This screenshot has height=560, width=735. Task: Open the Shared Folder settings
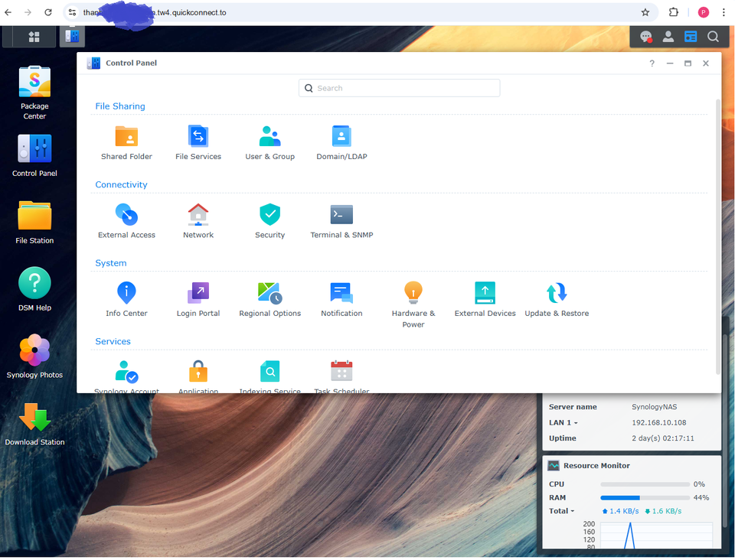126,142
